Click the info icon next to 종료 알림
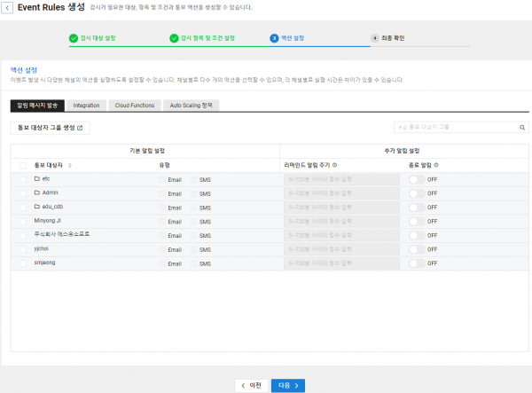This screenshot has width=532, height=393. [436, 165]
